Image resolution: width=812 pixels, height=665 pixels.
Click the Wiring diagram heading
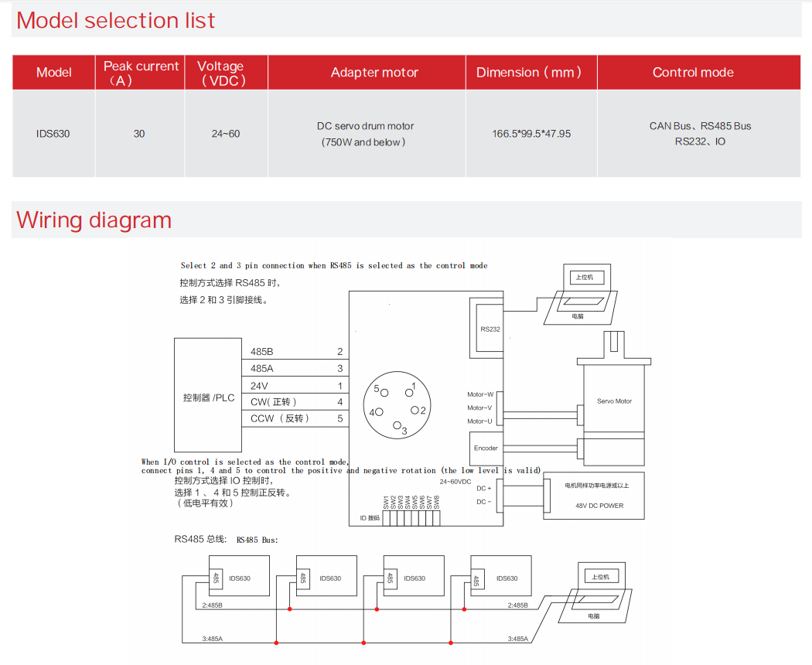[94, 220]
